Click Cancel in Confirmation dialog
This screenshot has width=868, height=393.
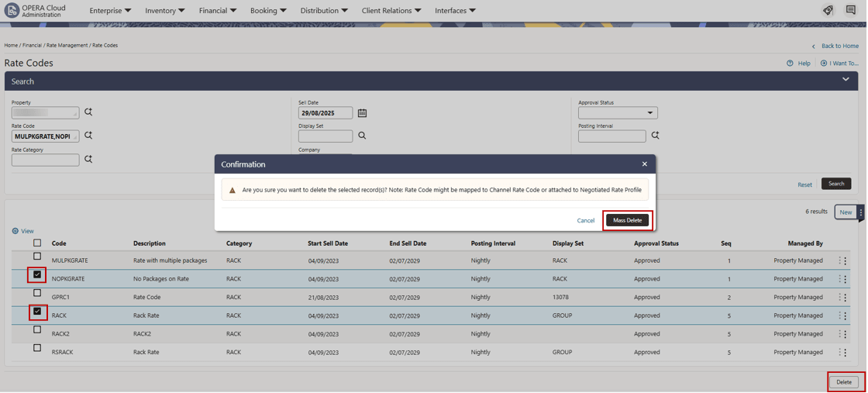586,220
